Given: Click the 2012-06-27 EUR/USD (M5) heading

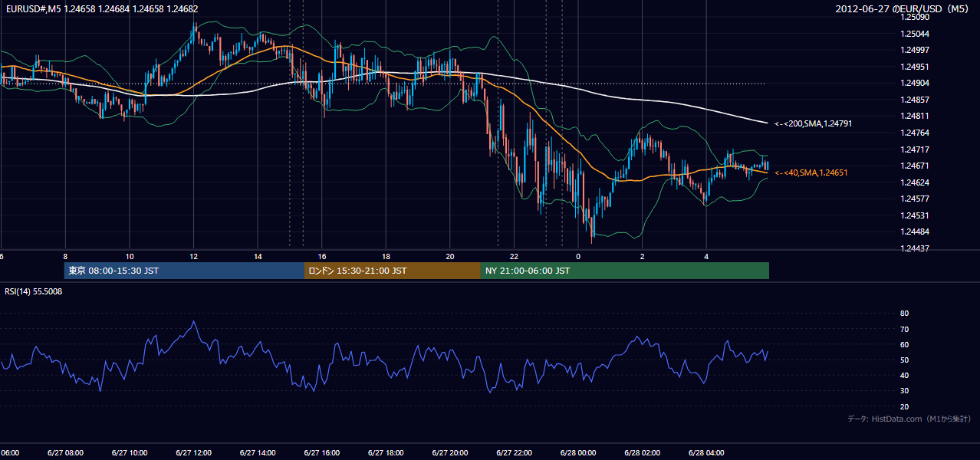Looking at the screenshot, I should 903,9.
